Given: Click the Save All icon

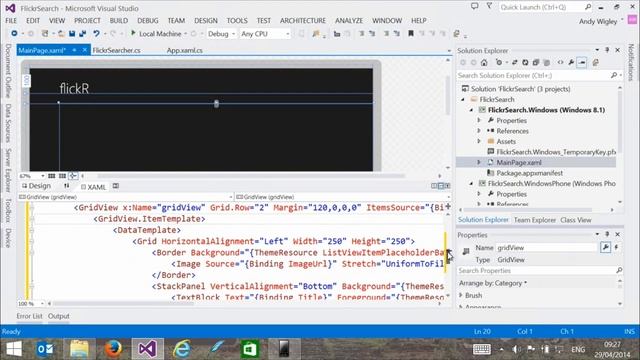Looking at the screenshot, I should tap(82, 34).
